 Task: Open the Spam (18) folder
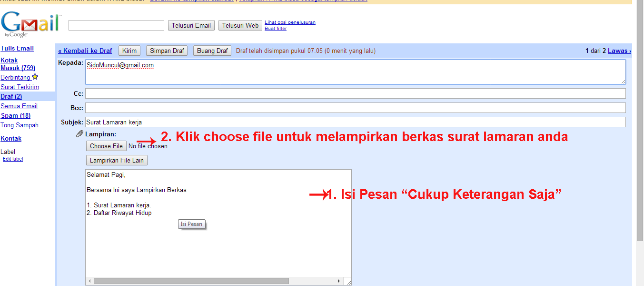pos(16,115)
